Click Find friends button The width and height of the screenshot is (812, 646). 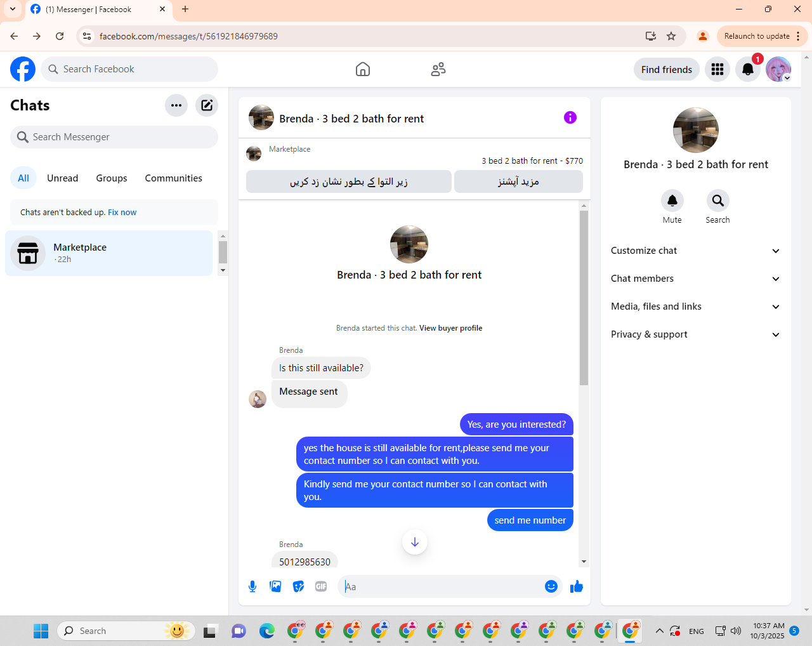coord(667,69)
